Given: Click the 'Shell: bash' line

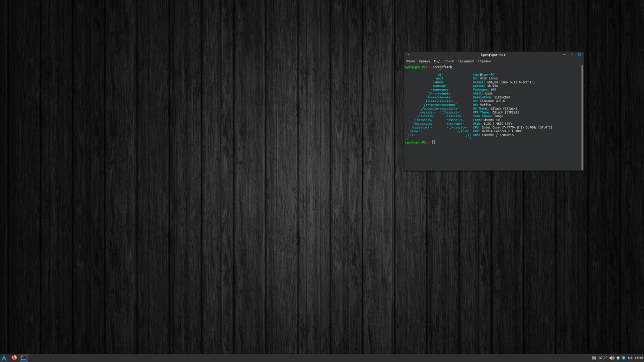Looking at the screenshot, I should point(482,94).
